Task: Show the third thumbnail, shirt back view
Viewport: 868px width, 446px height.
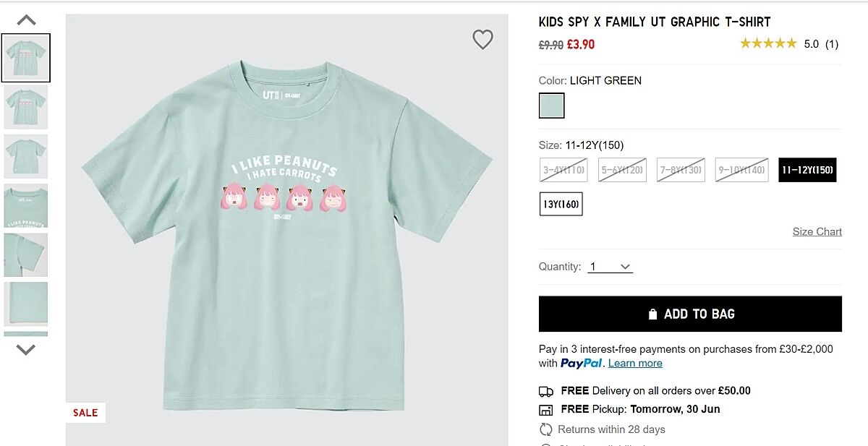Action: (26, 156)
